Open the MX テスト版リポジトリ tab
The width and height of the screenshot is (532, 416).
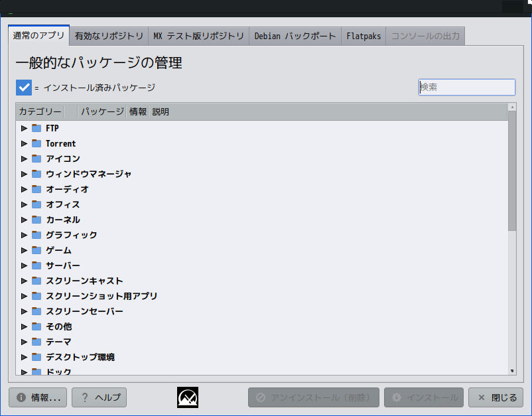tap(199, 36)
